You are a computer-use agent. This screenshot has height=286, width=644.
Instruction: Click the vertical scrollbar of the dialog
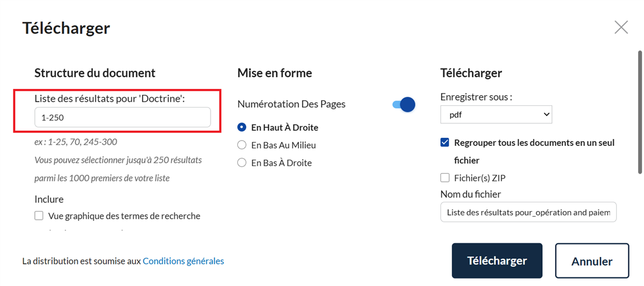(x=640, y=112)
